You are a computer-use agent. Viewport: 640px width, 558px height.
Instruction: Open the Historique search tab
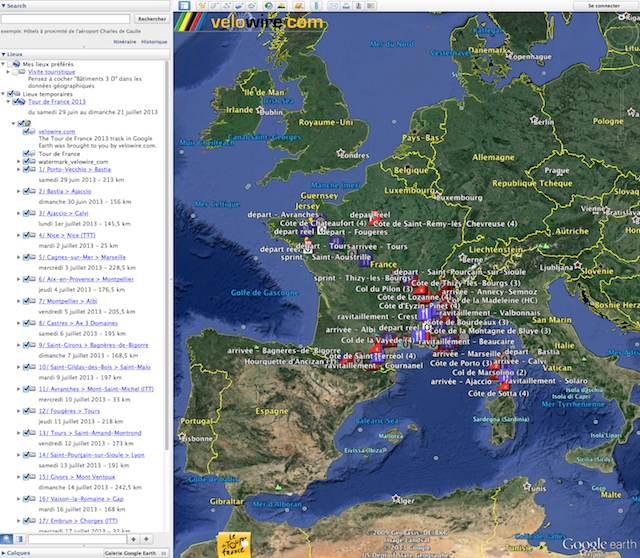[x=154, y=42]
